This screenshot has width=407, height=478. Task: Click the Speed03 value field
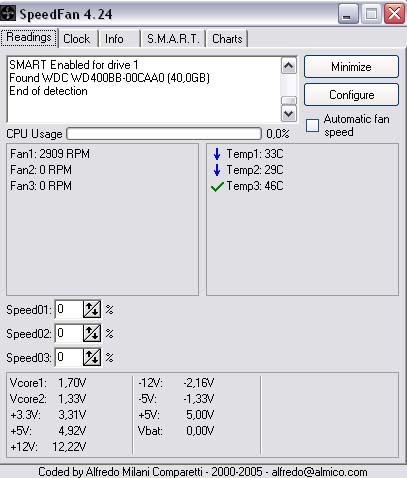click(x=69, y=357)
